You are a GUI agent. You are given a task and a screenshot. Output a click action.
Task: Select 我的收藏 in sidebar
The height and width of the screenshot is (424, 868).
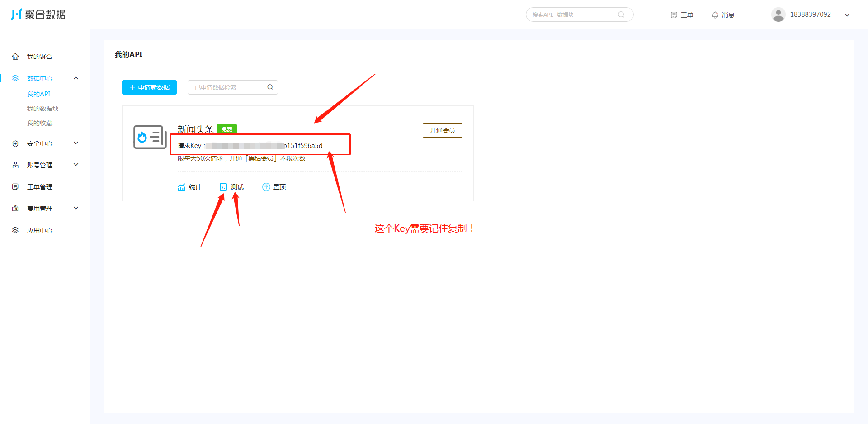coord(40,123)
